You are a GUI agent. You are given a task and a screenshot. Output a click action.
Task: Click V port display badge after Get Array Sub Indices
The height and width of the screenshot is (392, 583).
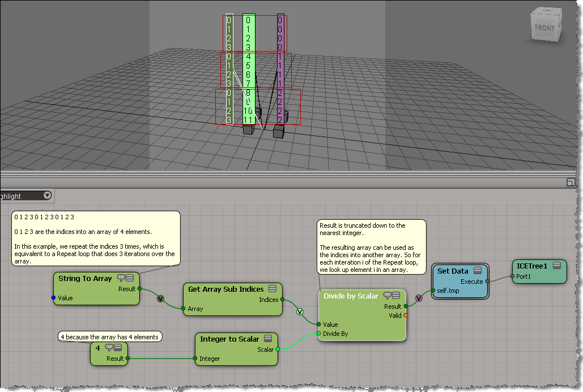pyautogui.click(x=300, y=312)
